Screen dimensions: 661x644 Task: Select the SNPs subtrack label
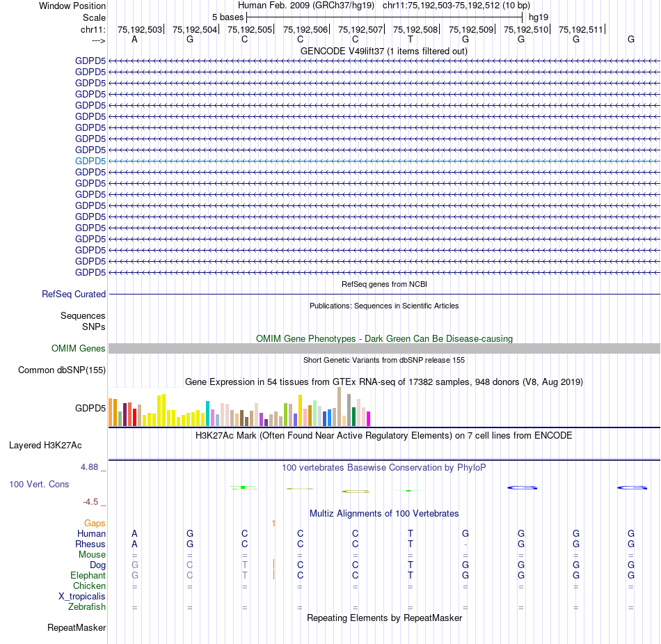(x=94, y=327)
